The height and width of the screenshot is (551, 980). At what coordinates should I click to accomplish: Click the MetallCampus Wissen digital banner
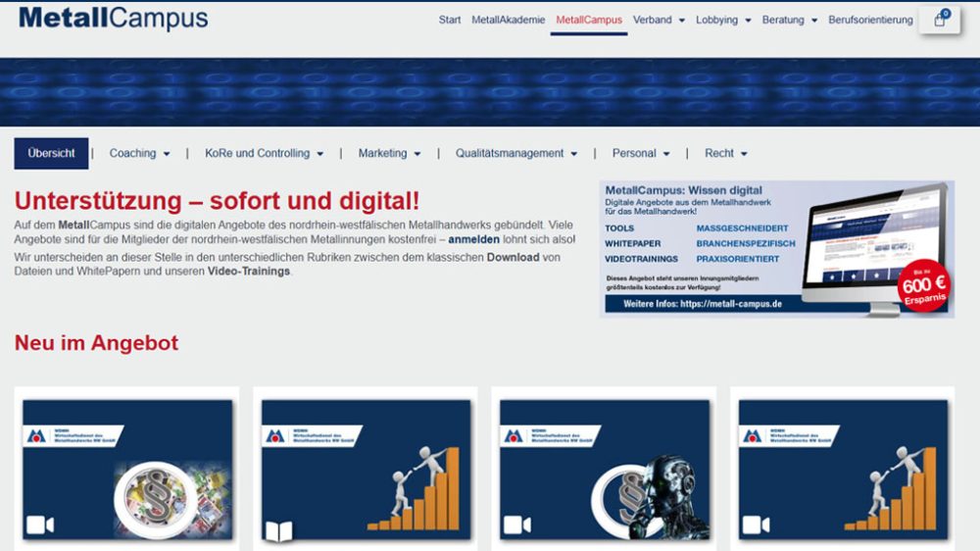pyautogui.click(x=777, y=249)
